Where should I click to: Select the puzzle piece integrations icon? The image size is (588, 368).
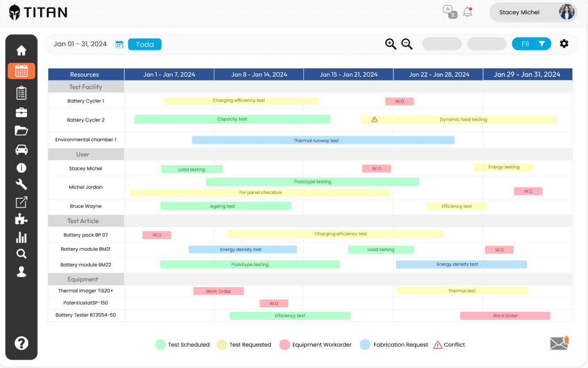click(x=21, y=218)
